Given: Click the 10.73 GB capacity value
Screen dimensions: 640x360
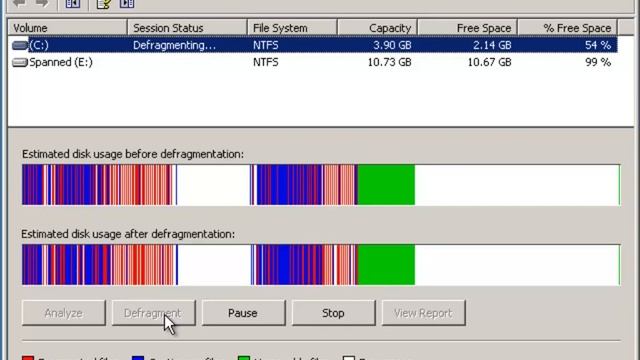Looking at the screenshot, I should coord(389,62).
